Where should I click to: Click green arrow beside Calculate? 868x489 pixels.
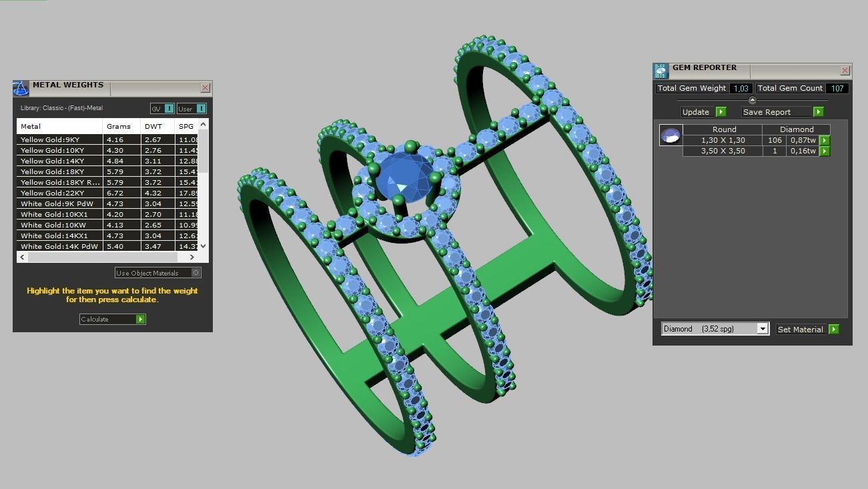(x=140, y=319)
